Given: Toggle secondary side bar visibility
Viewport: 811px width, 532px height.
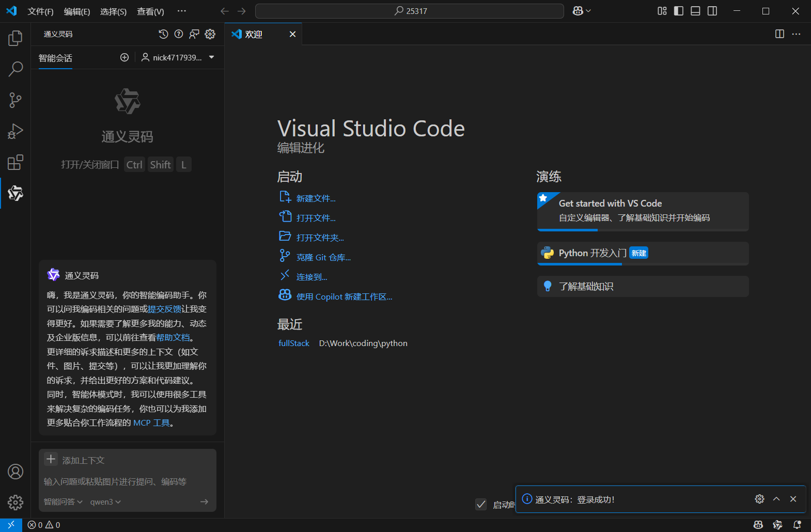Looking at the screenshot, I should click(x=712, y=11).
